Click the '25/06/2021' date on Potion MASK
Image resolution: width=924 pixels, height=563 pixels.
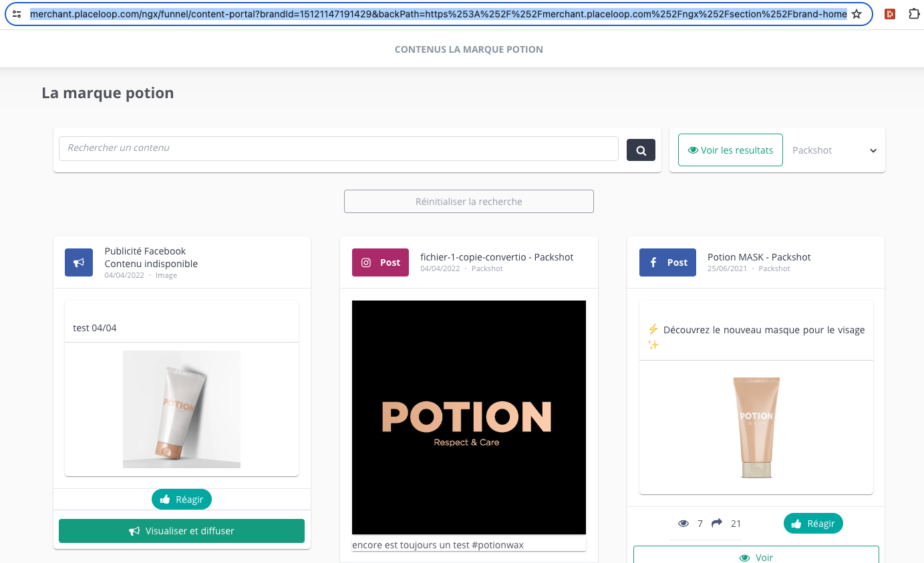(x=727, y=268)
